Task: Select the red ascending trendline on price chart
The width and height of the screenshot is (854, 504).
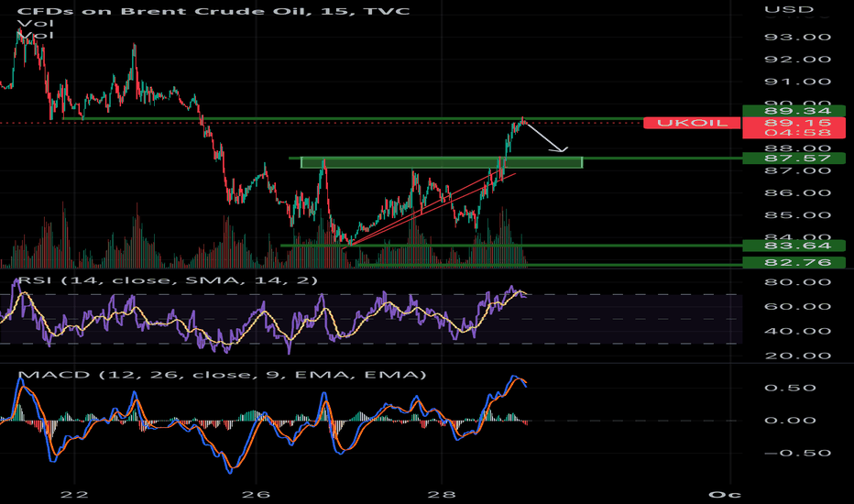Action: point(431,209)
